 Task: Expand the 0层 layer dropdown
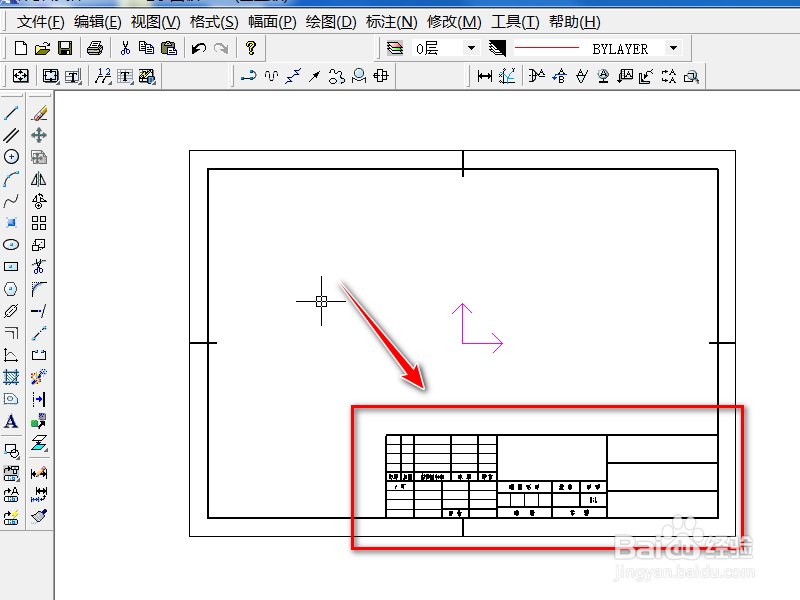(x=471, y=48)
